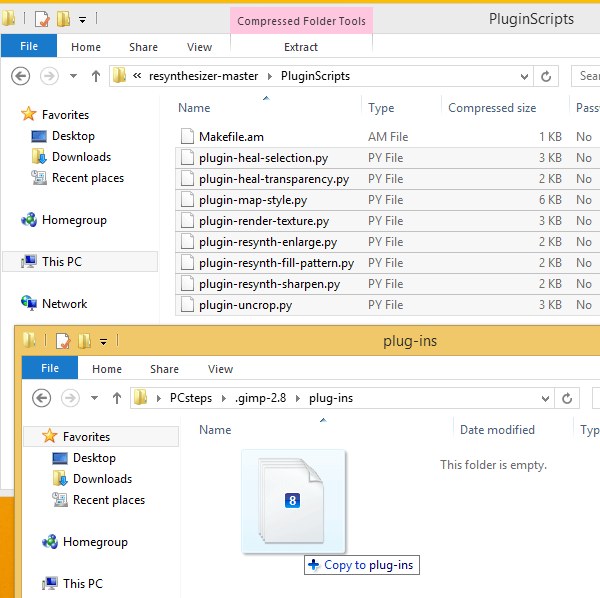Click folder system icon in PluginScripts title bar
This screenshot has width=600, height=598.
tap(8, 18)
